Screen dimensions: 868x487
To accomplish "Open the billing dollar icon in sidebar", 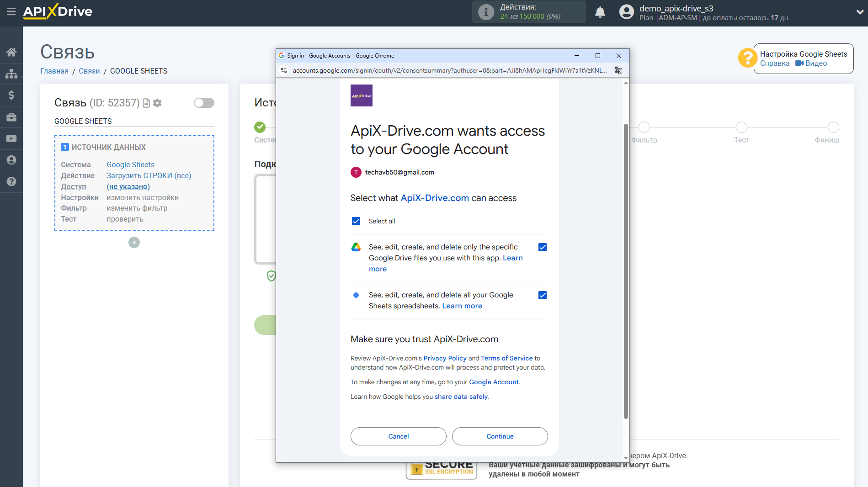I will click(x=11, y=95).
